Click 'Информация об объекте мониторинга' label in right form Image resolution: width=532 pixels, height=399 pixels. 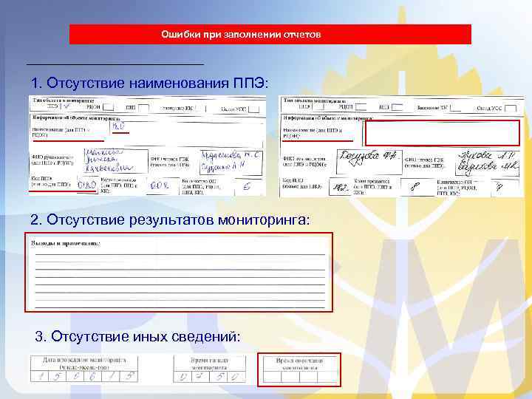328,118
